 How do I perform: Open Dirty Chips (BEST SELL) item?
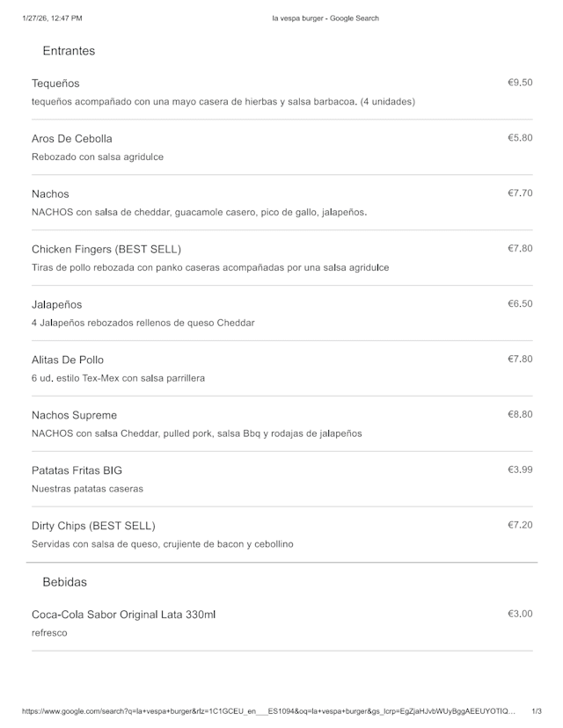point(93,527)
